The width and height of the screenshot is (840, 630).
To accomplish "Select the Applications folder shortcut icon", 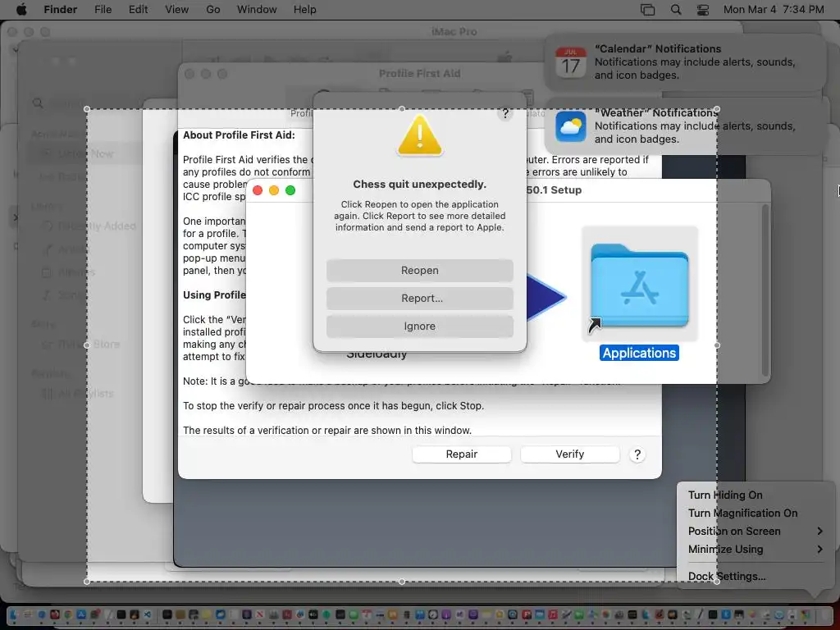I will tap(640, 285).
